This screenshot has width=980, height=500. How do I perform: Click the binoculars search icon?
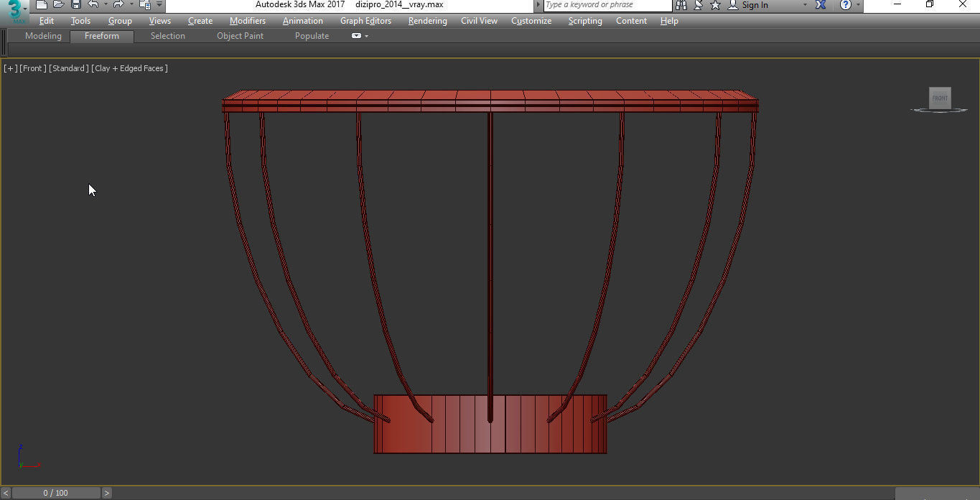click(681, 5)
